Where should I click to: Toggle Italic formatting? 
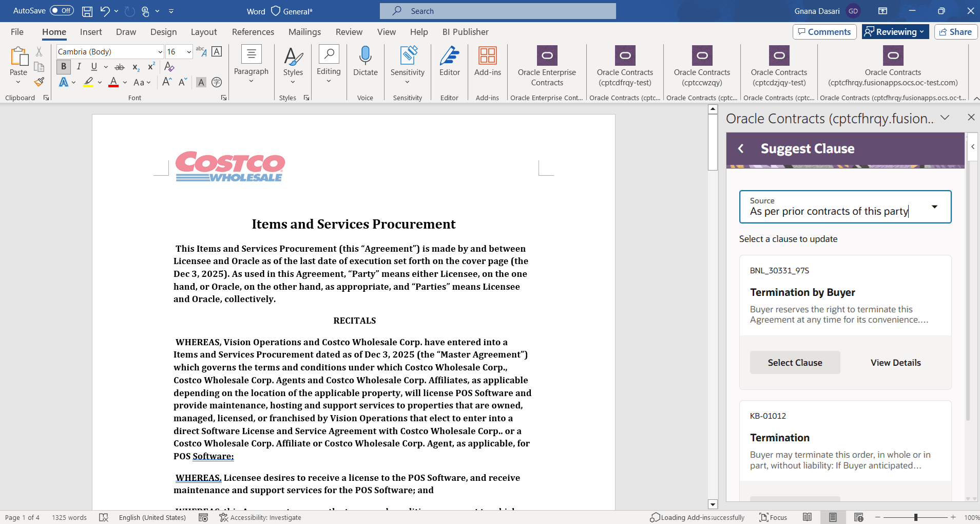[x=79, y=67]
